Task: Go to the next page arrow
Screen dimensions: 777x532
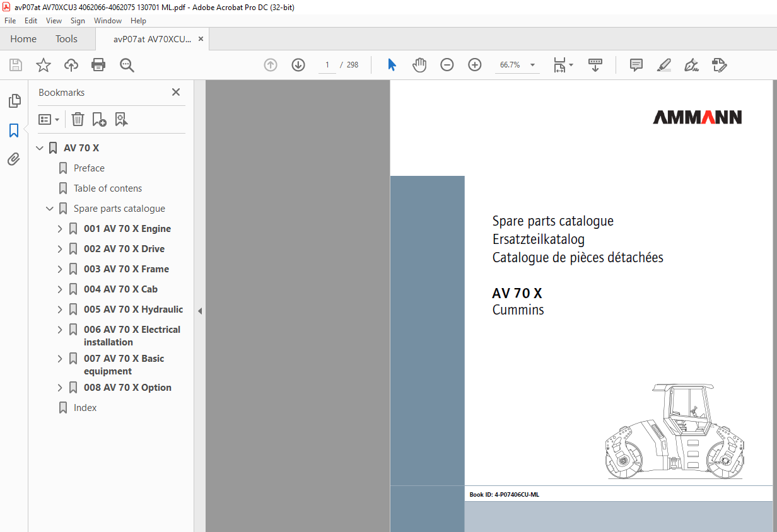Action: click(x=298, y=65)
